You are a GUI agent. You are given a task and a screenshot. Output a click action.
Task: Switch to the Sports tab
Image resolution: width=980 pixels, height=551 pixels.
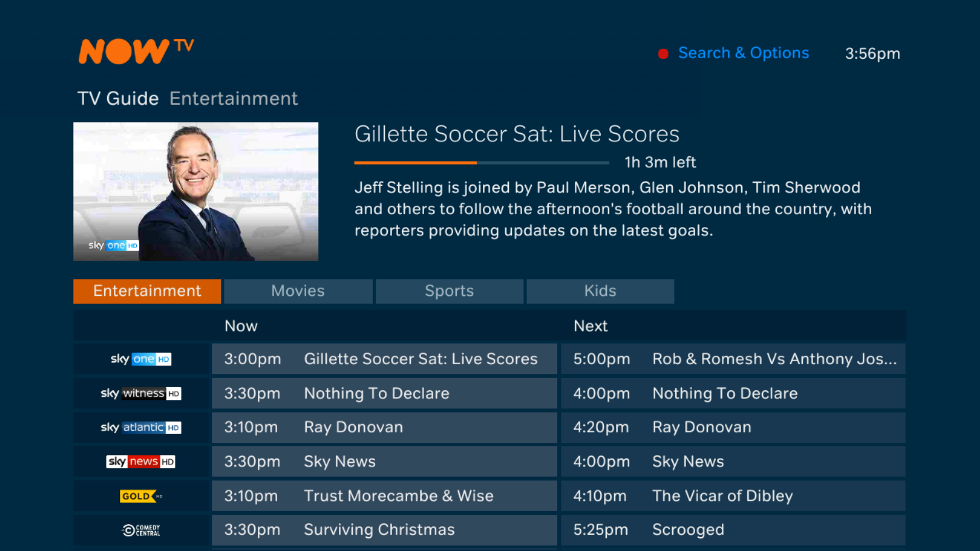(449, 291)
